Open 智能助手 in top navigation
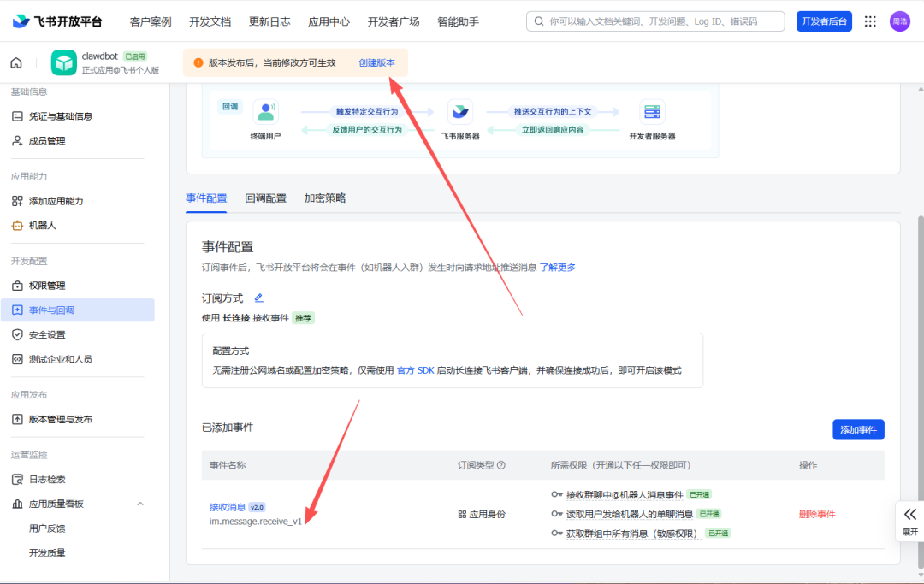The width and height of the screenshot is (924, 584). [x=458, y=21]
